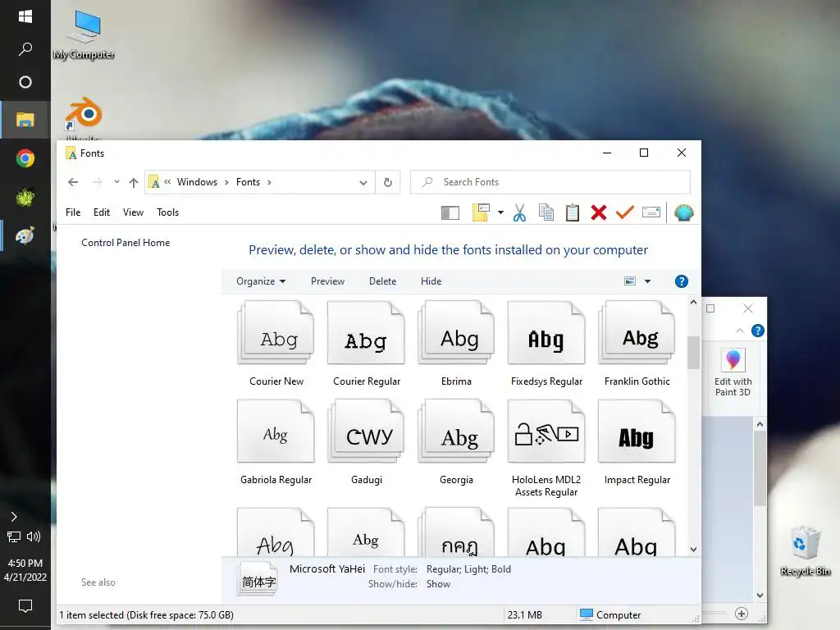Open the recent locations dropdown chevron
Image resolution: width=840 pixels, height=630 pixels.
tap(116, 182)
